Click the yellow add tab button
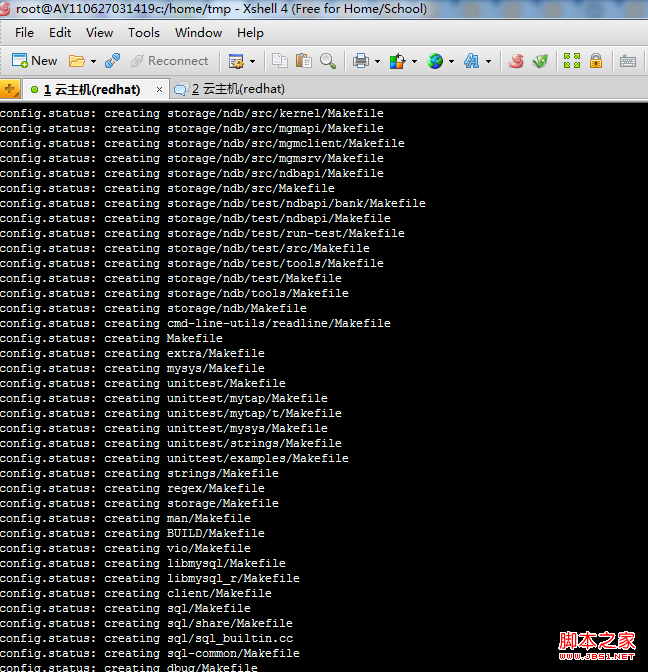 pyautogui.click(x=10, y=88)
